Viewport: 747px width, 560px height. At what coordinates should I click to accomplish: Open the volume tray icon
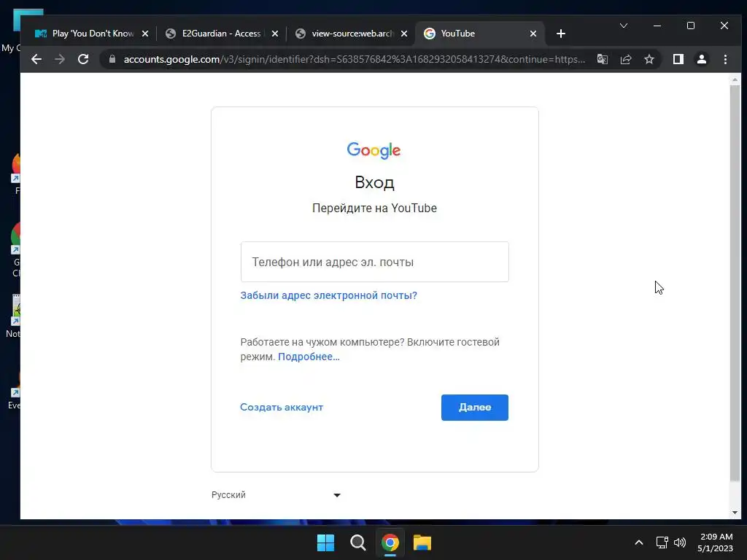(x=680, y=542)
